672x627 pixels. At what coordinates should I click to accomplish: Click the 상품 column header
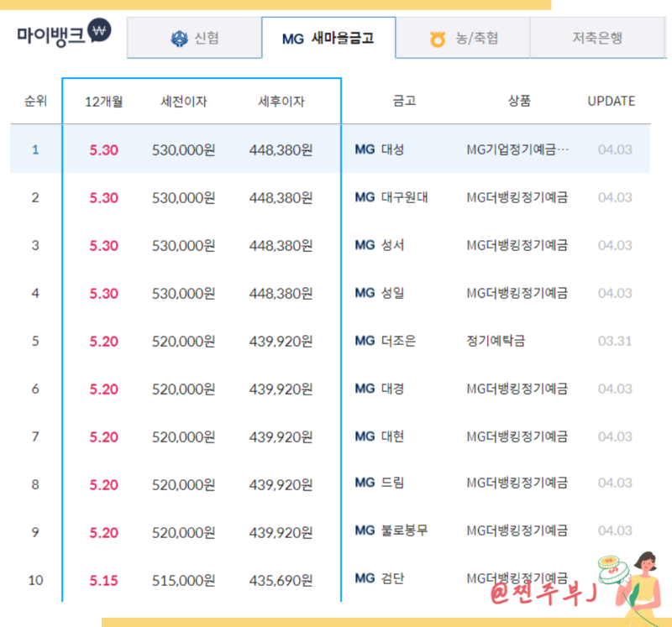(519, 101)
